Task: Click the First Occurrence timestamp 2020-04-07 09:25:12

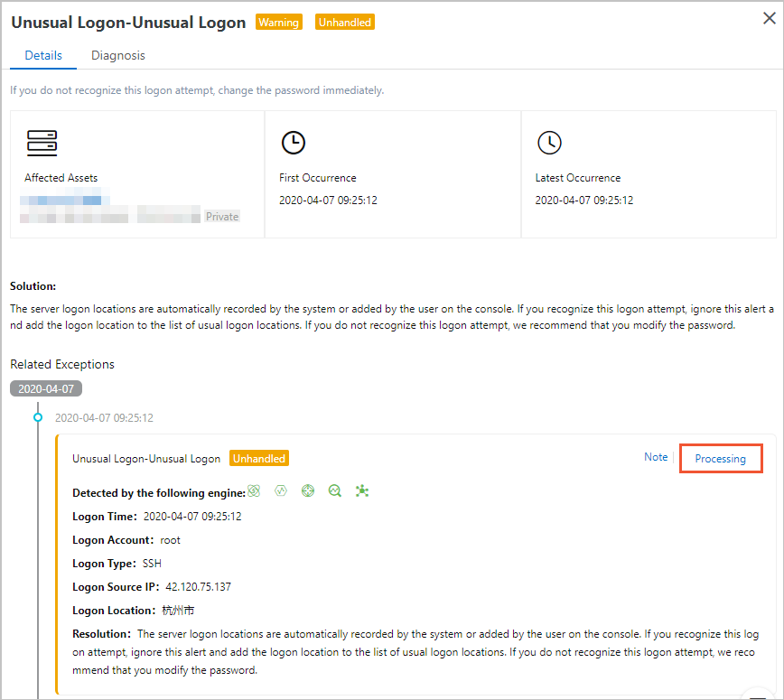Action: (x=328, y=201)
